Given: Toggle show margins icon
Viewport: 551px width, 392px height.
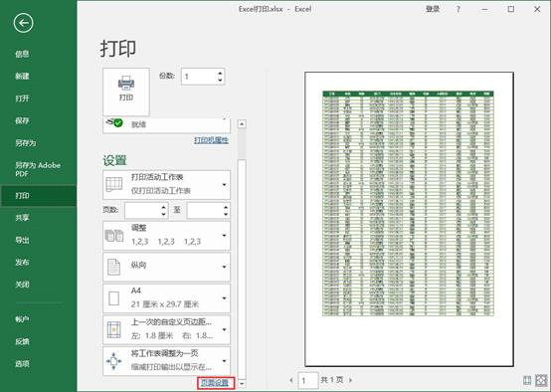Looking at the screenshot, I should pos(527,380).
